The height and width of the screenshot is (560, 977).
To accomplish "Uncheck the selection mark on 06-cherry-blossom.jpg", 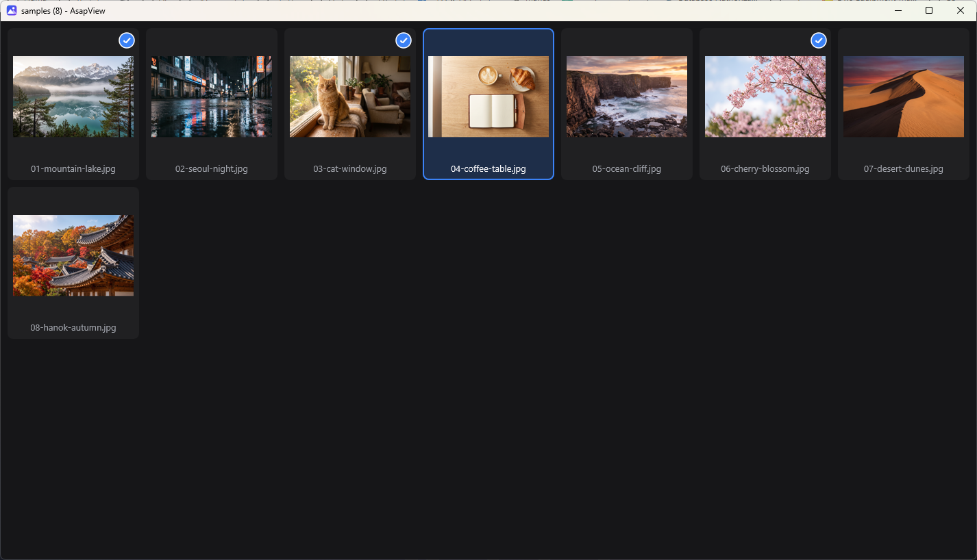I will (819, 40).
